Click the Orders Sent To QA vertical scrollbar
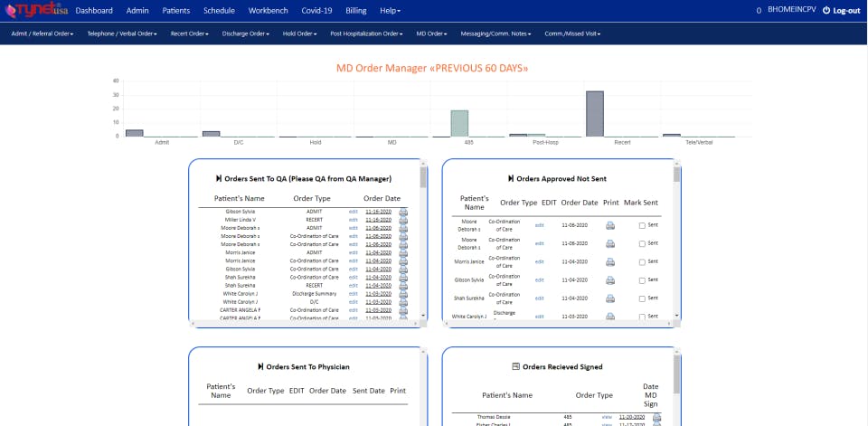868x426 pixels. 423,240
